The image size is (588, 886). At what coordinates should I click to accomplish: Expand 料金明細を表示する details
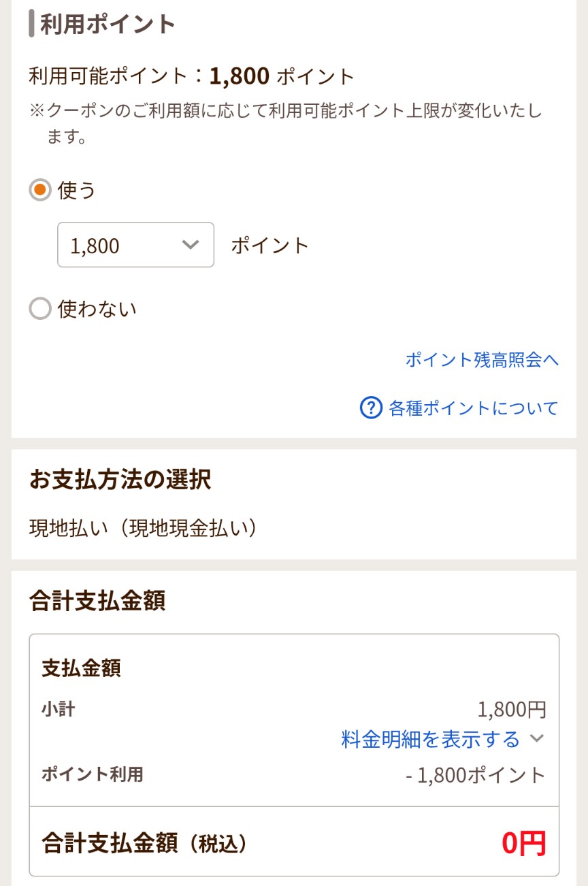[x=430, y=739]
